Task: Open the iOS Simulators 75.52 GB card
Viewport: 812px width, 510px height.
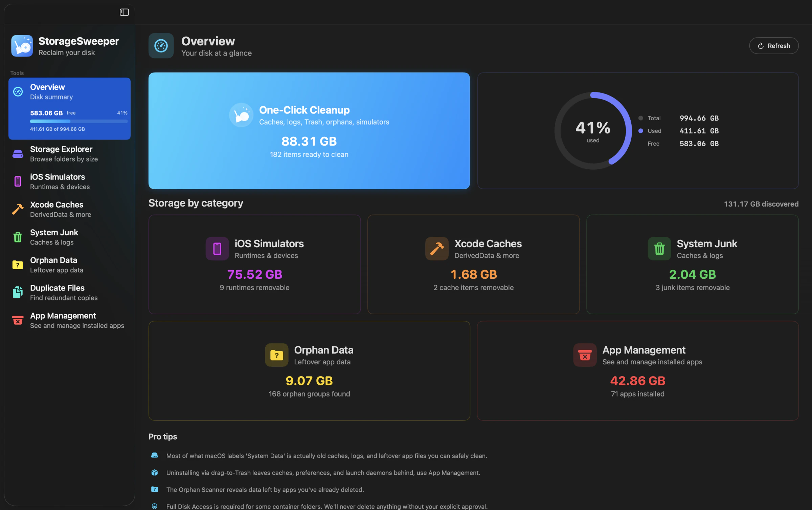Action: pyautogui.click(x=254, y=264)
